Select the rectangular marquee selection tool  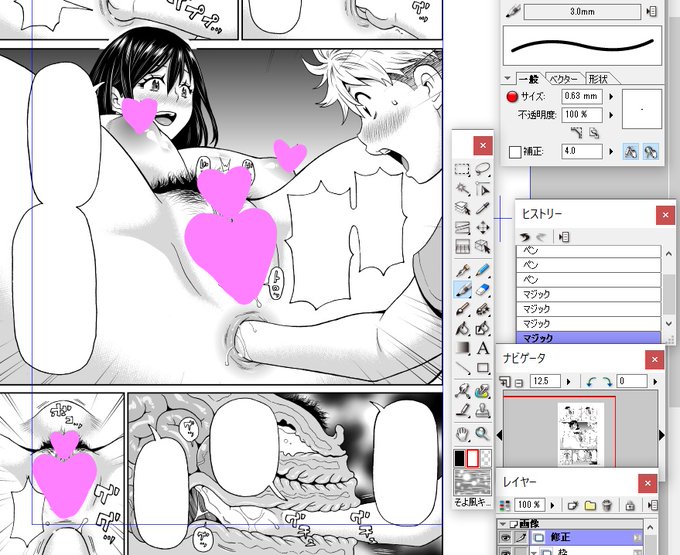point(462,169)
